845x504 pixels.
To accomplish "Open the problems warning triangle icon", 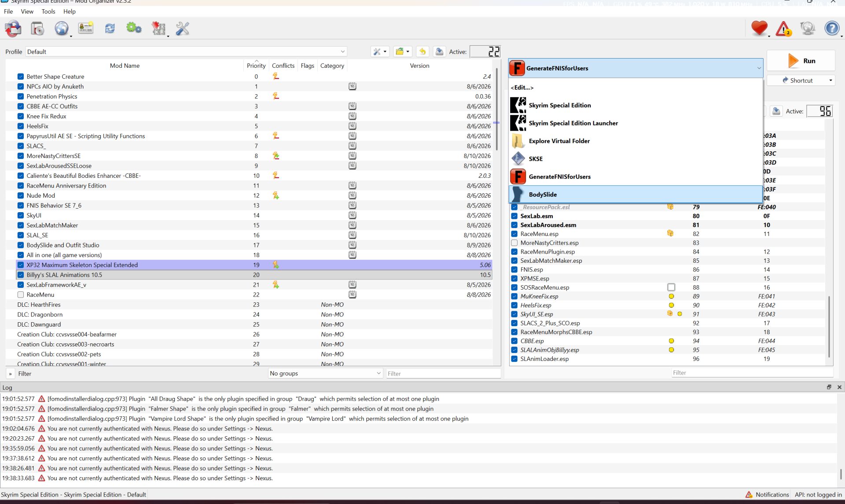I will point(783,29).
